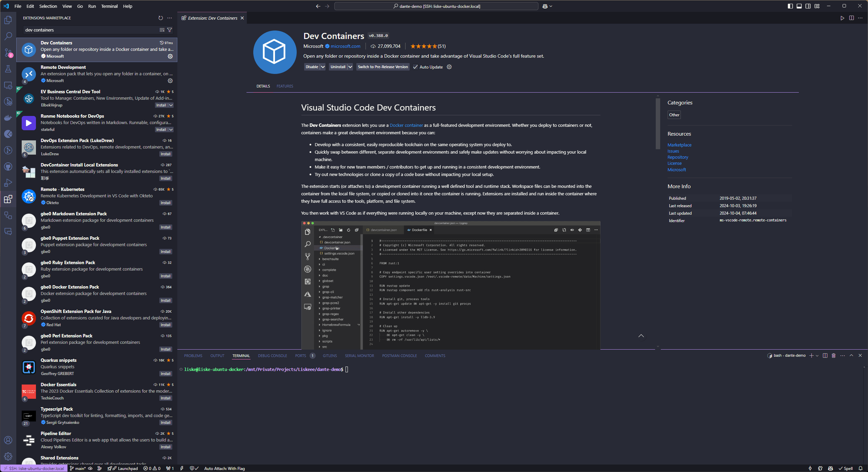Click scroll-to-top chevron in details

(x=641, y=336)
